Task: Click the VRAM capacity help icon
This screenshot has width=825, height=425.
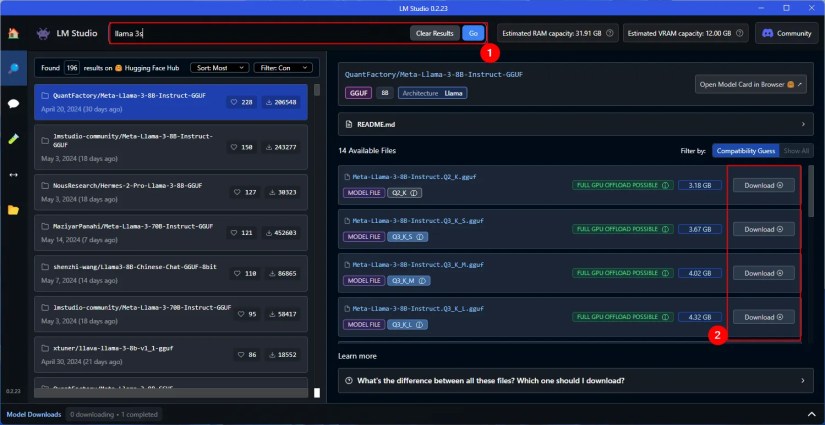Action: tap(740, 33)
